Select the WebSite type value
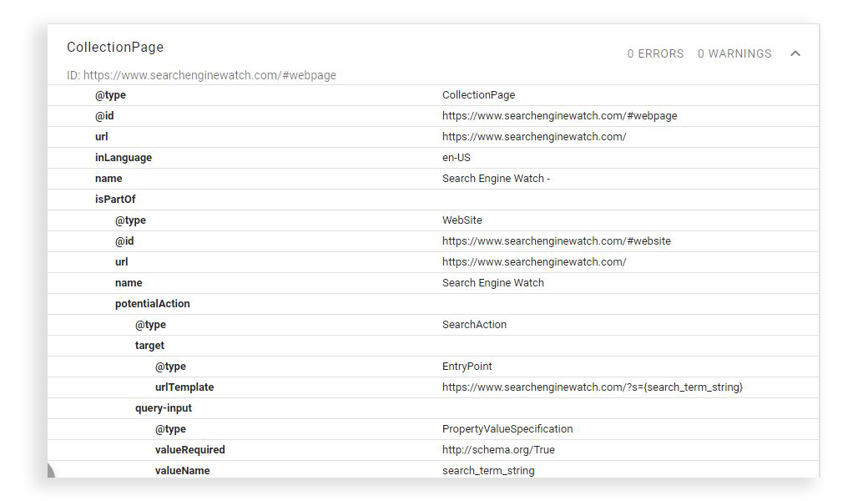This screenshot has width=868, height=501. (x=462, y=220)
